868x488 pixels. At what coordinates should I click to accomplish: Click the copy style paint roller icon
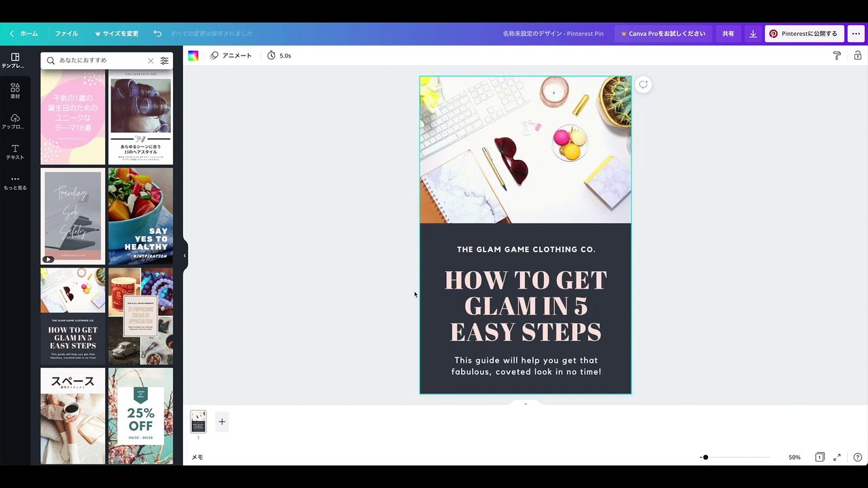tap(837, 56)
